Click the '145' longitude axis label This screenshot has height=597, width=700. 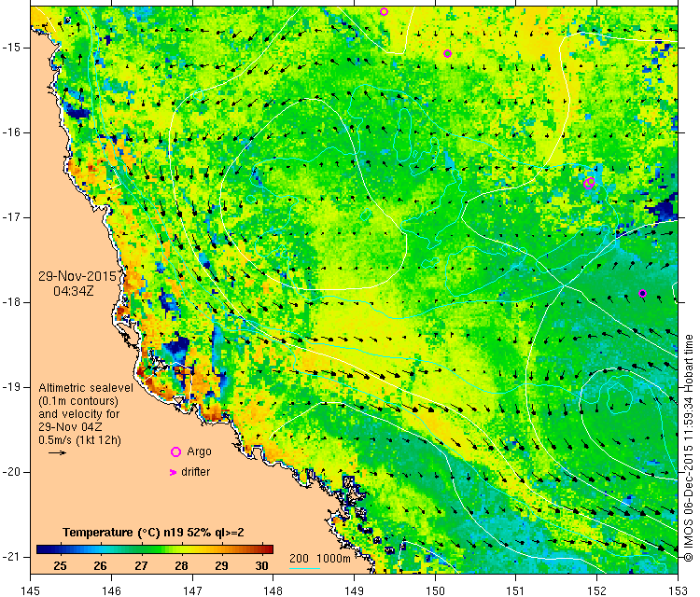click(x=31, y=590)
